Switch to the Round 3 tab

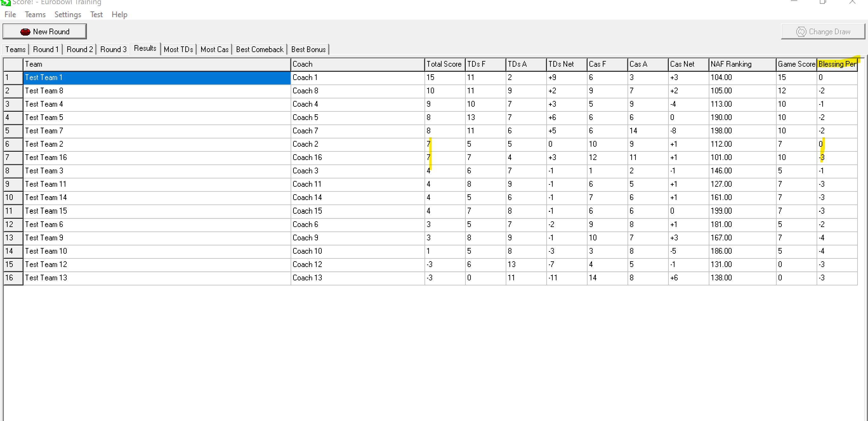point(113,49)
